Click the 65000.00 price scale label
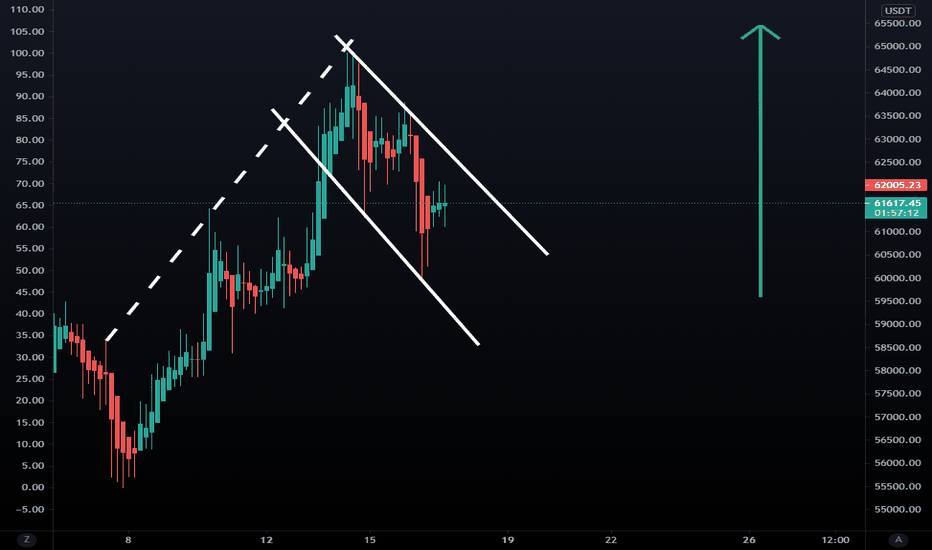Viewport: 932px width, 550px height. (x=898, y=46)
